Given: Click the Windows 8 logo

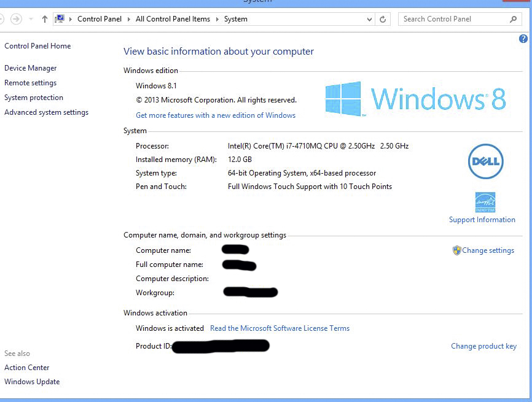Looking at the screenshot, I should pos(416,99).
